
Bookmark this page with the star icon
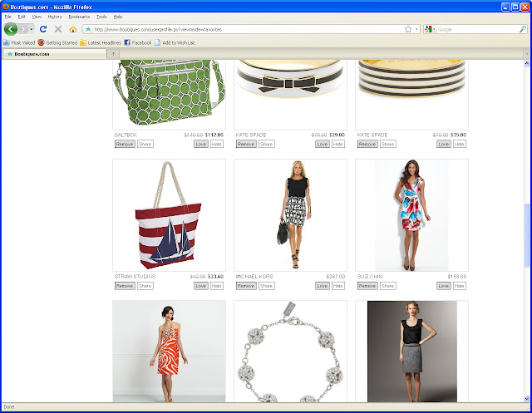[408, 30]
